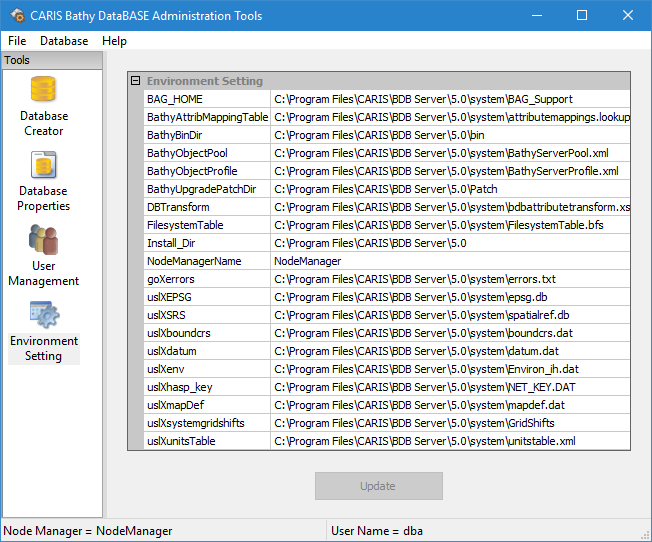
Task: Select the Environment Setting gear icon
Action: [x=44, y=315]
